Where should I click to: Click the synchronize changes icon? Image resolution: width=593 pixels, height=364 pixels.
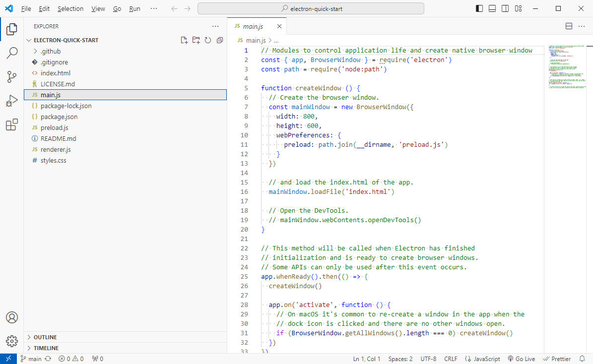pyautogui.click(x=48, y=359)
